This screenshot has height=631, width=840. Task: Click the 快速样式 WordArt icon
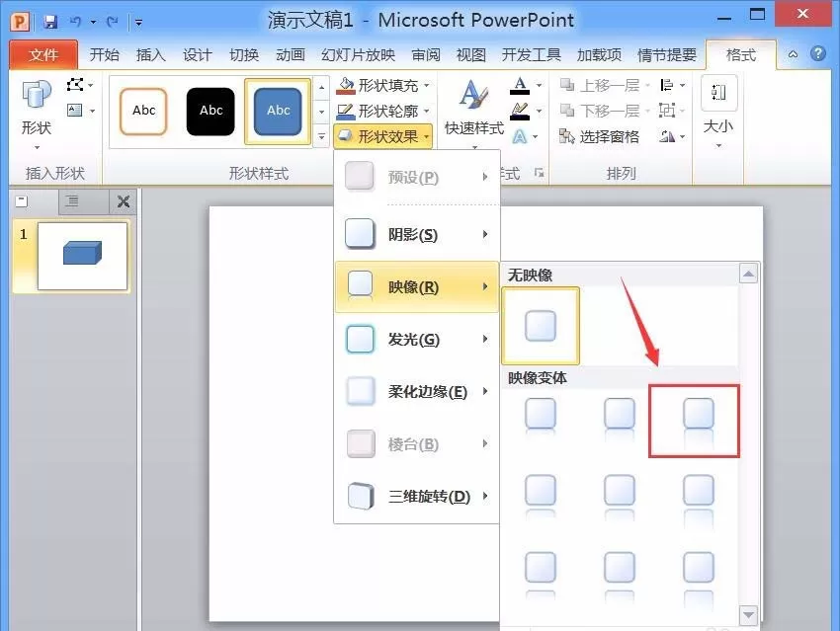[473, 97]
